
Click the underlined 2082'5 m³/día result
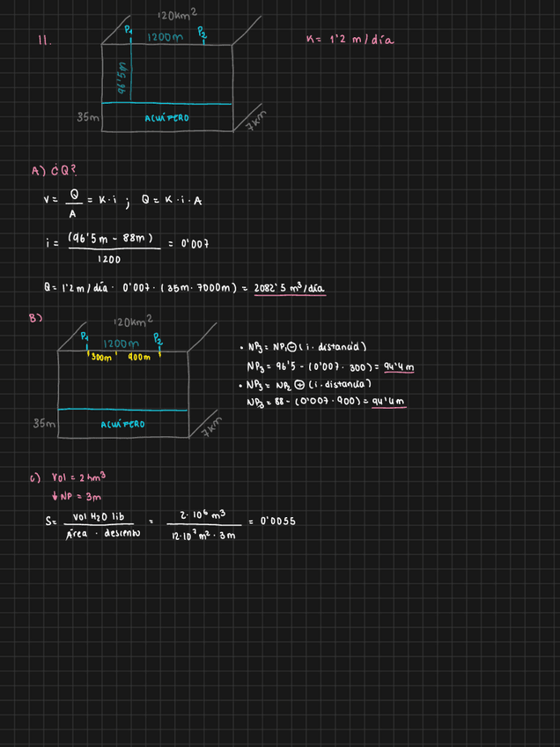tap(290, 287)
